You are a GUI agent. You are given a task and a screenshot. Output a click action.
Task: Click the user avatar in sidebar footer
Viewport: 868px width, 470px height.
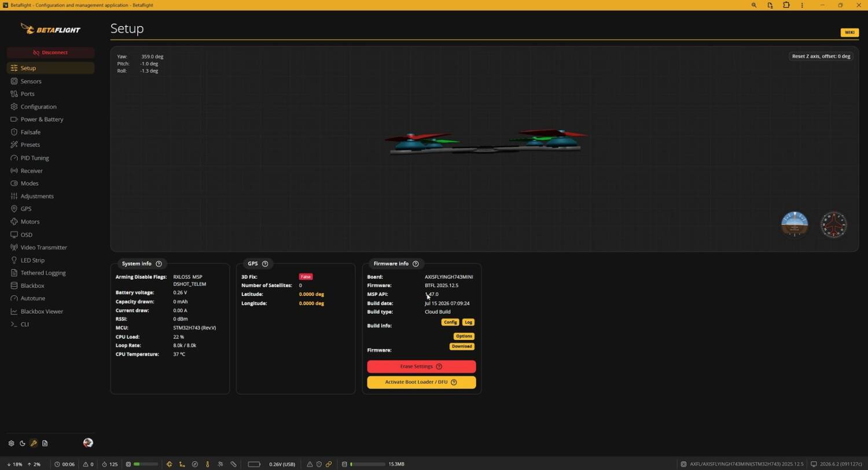tap(88, 443)
